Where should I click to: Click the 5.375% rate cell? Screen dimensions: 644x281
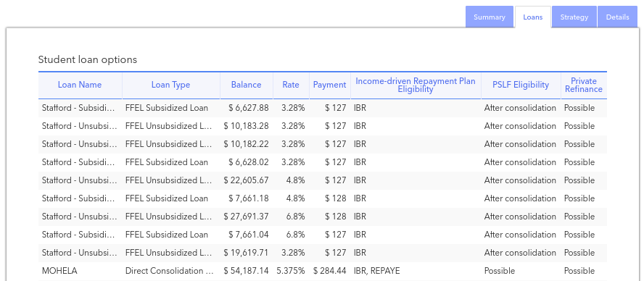pos(291,271)
